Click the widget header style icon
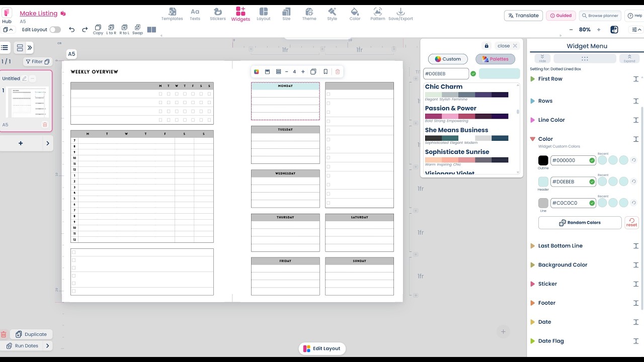This screenshot has height=362, width=644. [267, 72]
